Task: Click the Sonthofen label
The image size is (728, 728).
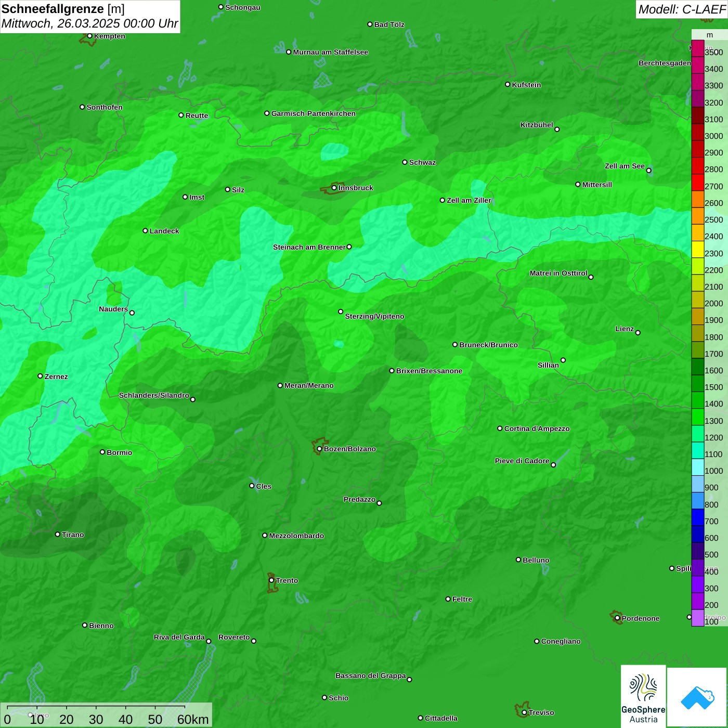Action: tap(105, 107)
